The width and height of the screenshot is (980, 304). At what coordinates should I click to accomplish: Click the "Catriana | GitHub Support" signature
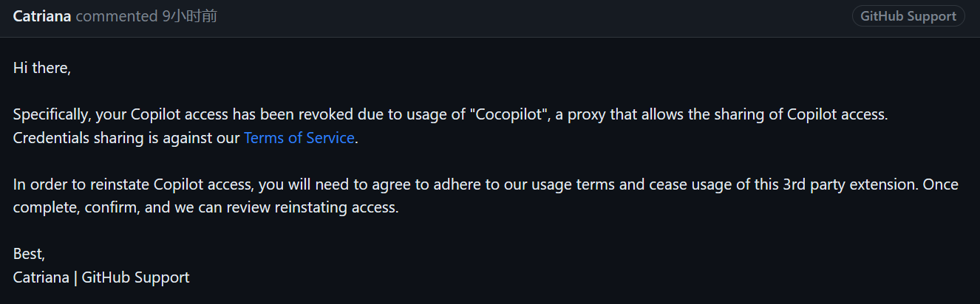pyautogui.click(x=101, y=277)
